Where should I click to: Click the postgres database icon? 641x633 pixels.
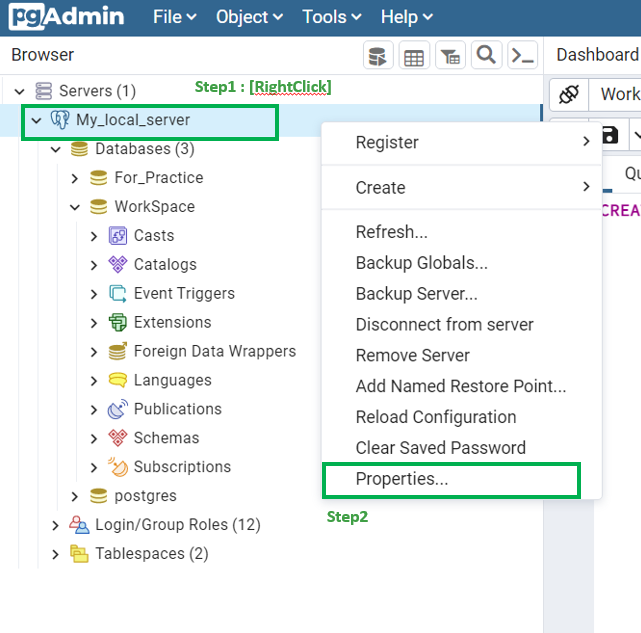(99, 496)
